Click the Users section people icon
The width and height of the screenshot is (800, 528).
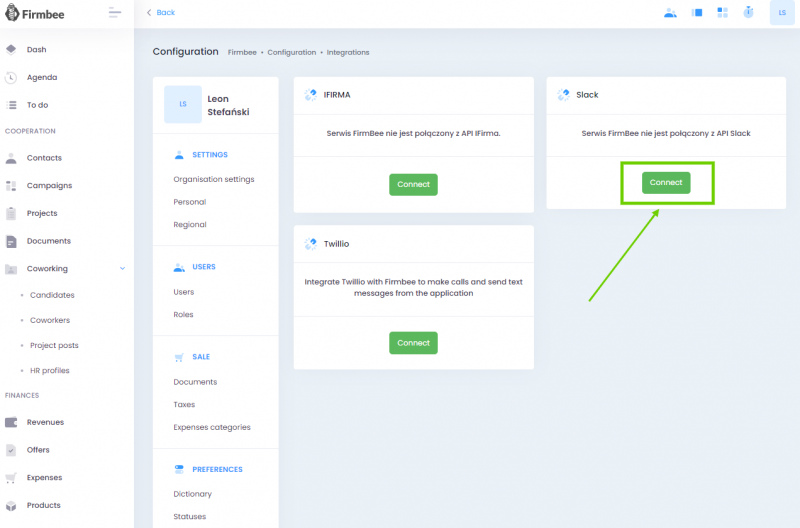pos(179,267)
